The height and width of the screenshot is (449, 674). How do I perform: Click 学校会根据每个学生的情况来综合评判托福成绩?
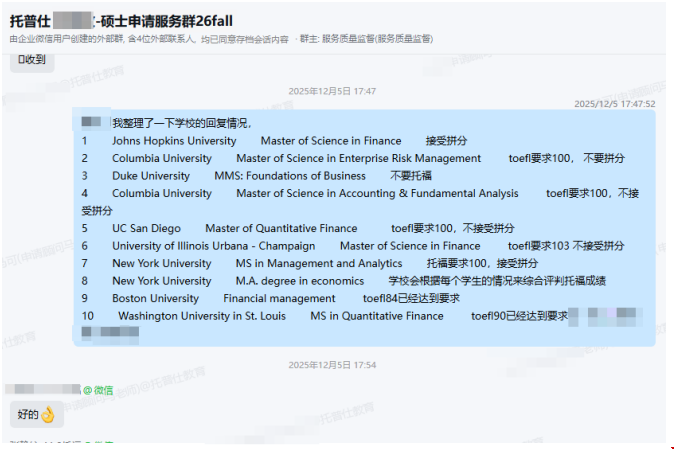497,281
